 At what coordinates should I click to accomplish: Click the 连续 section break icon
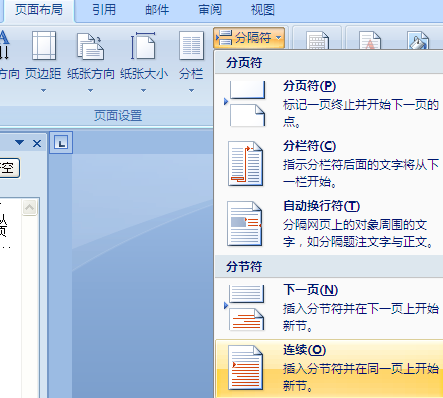246,368
